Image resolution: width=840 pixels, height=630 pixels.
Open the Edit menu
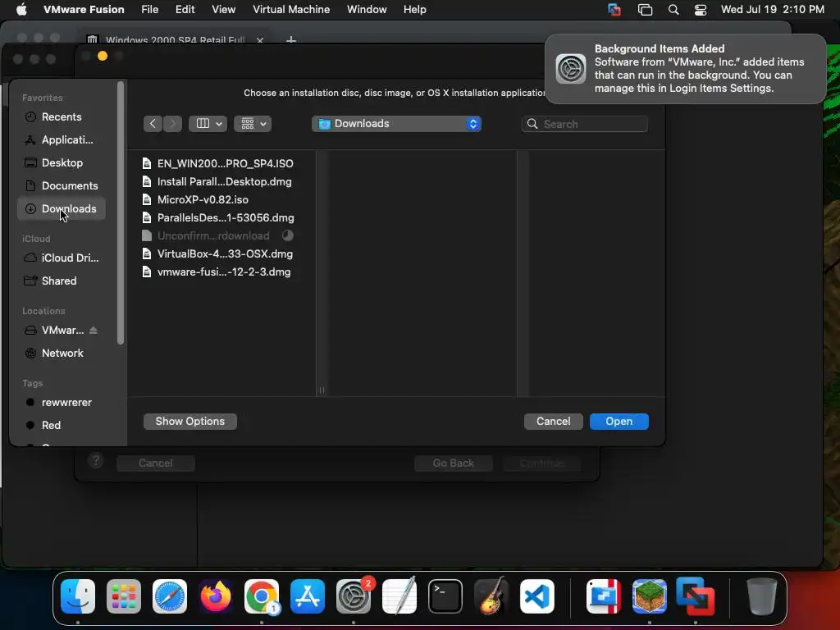(x=185, y=10)
